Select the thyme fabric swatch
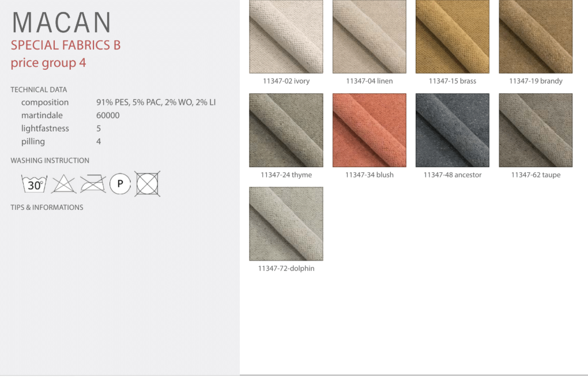Image resolution: width=588 pixels, height=377 pixels. [x=286, y=130]
